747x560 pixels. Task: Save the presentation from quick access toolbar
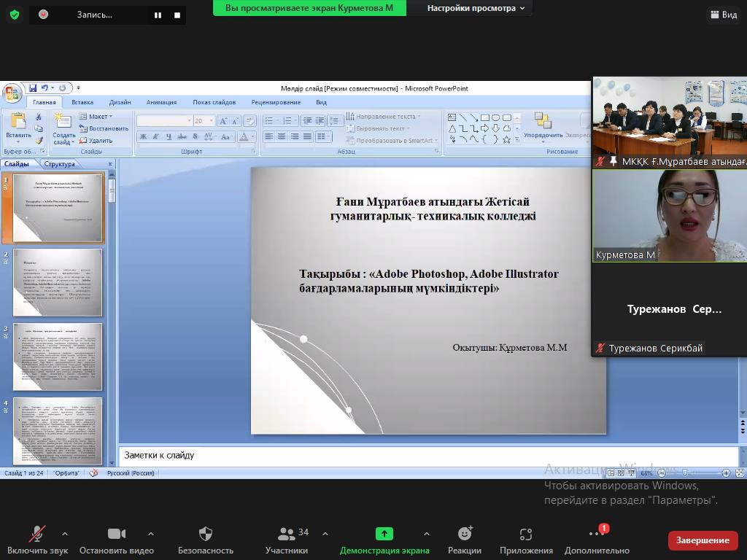tap(33, 88)
